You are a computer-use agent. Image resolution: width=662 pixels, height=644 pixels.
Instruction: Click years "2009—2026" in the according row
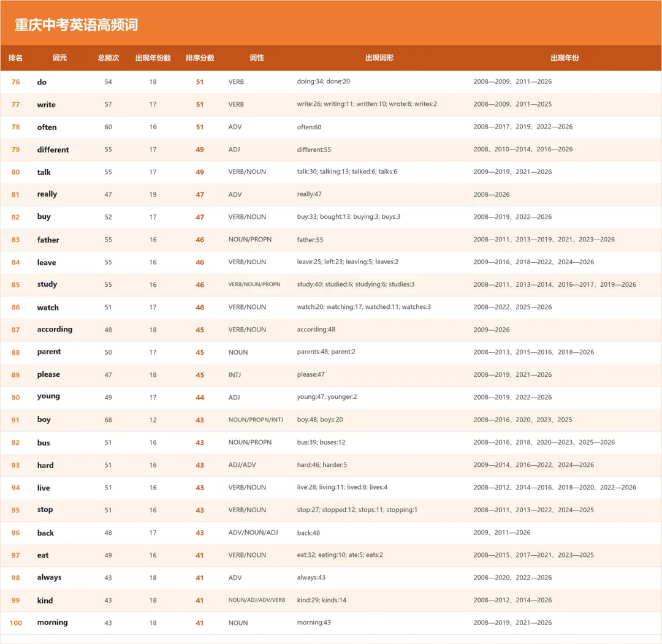pos(492,330)
